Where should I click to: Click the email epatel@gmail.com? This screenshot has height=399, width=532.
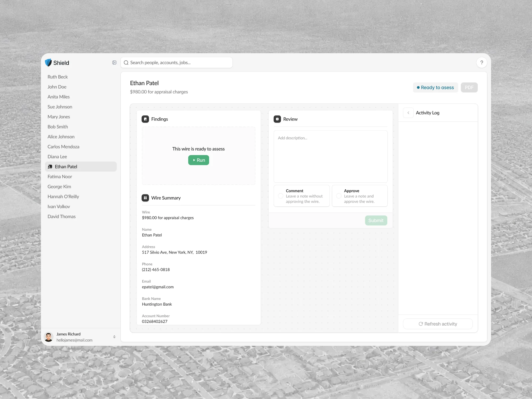tap(158, 287)
